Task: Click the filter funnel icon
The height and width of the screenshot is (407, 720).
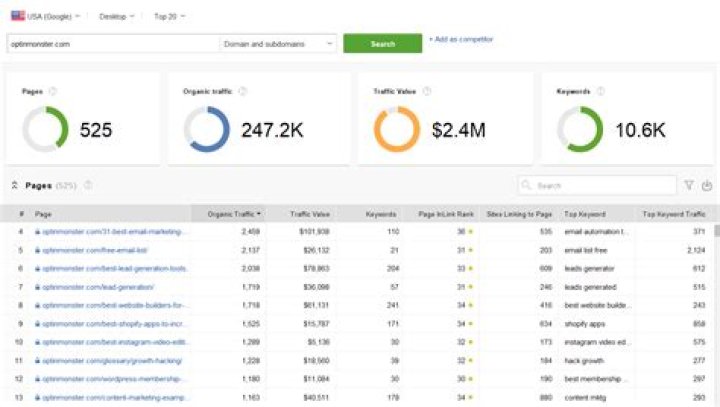Action: 688,185
